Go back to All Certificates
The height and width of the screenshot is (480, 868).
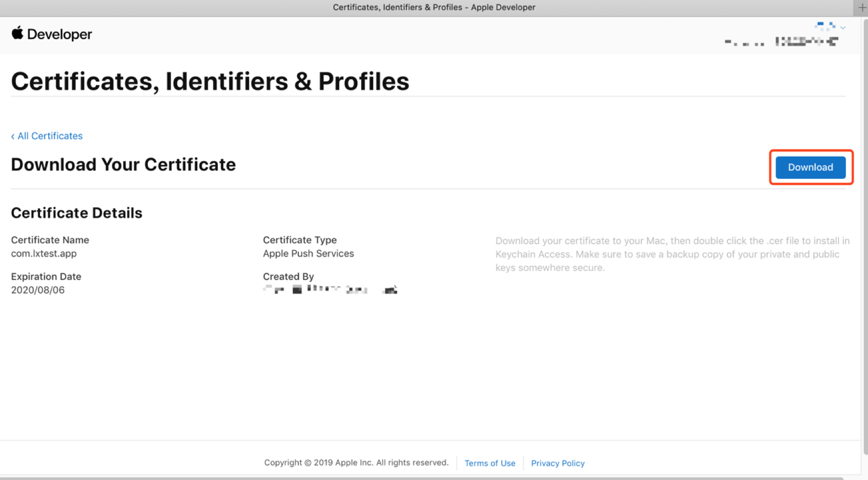tap(47, 136)
